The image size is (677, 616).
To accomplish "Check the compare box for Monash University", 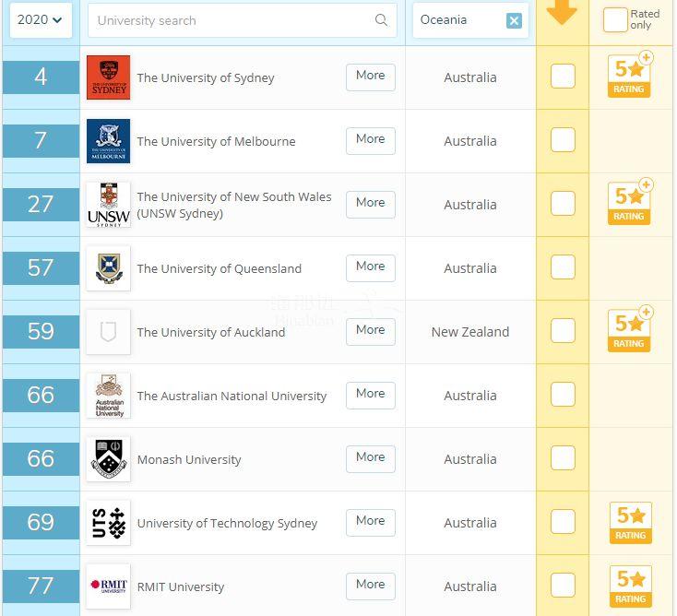I will pyautogui.click(x=563, y=458).
